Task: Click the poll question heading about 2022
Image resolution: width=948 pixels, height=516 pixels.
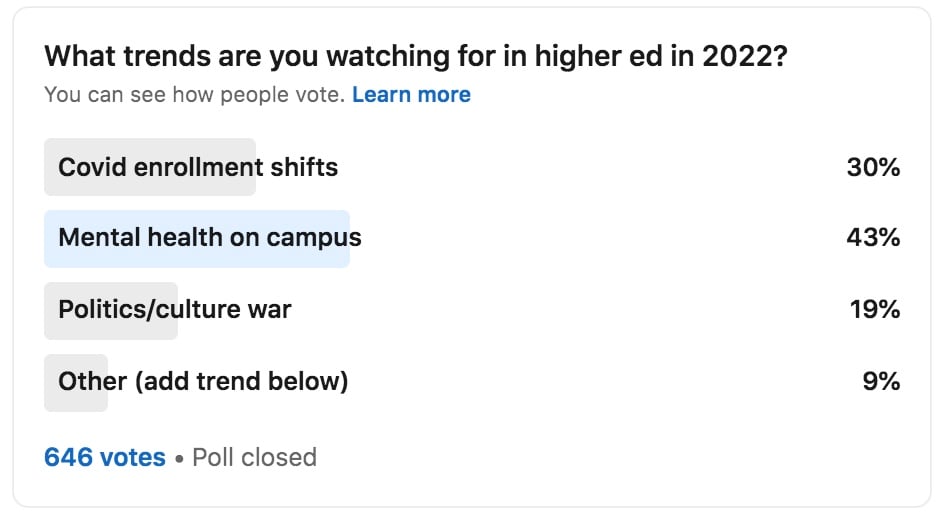Action: 416,57
